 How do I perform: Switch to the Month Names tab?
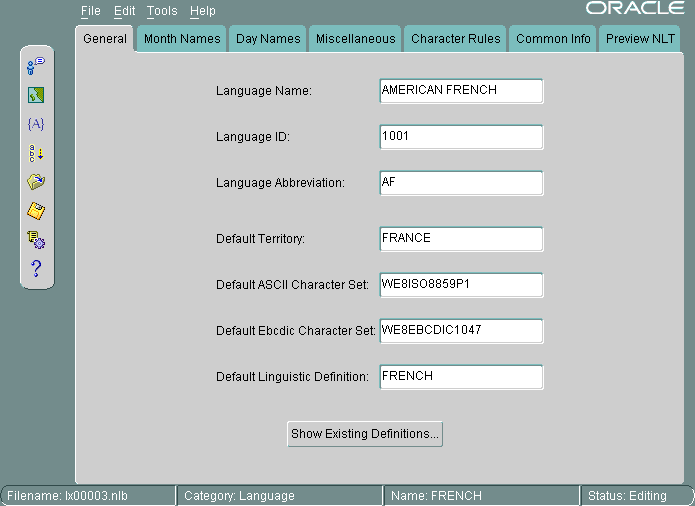[x=181, y=39]
